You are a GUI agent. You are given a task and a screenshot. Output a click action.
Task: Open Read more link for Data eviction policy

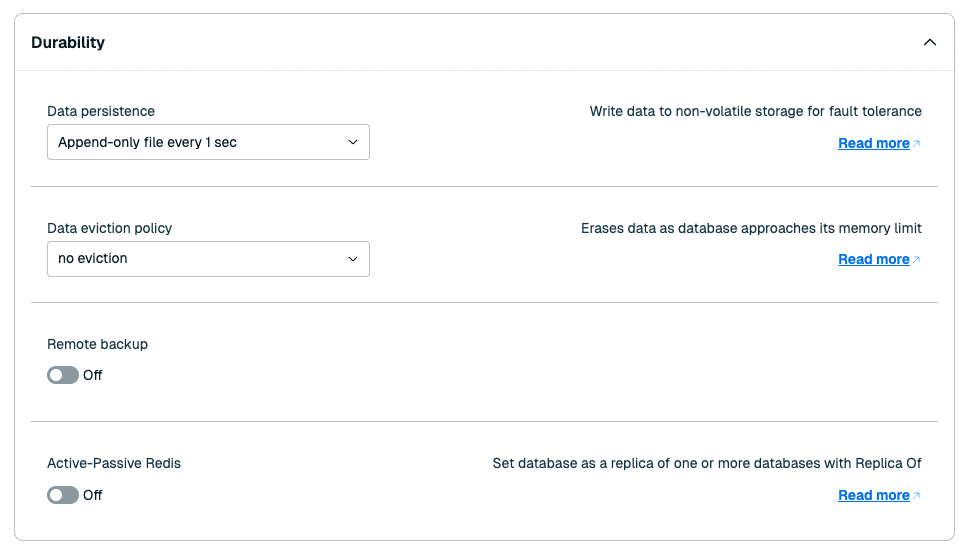pyautogui.click(x=873, y=259)
